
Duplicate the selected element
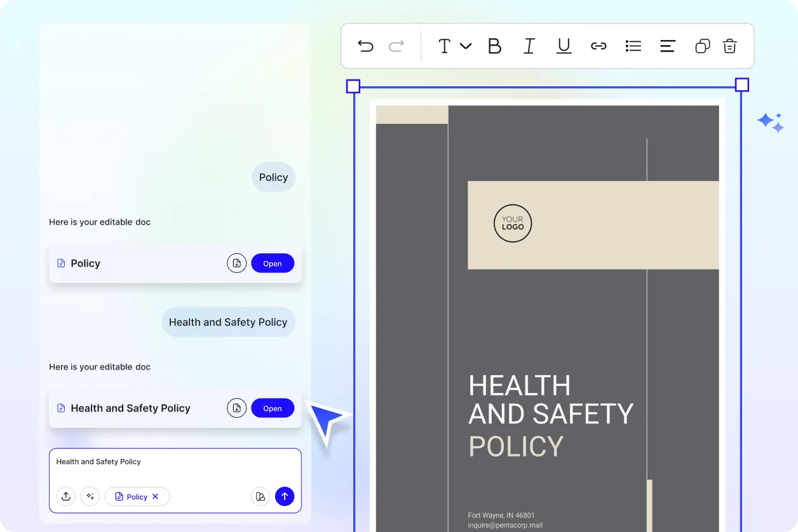point(702,46)
